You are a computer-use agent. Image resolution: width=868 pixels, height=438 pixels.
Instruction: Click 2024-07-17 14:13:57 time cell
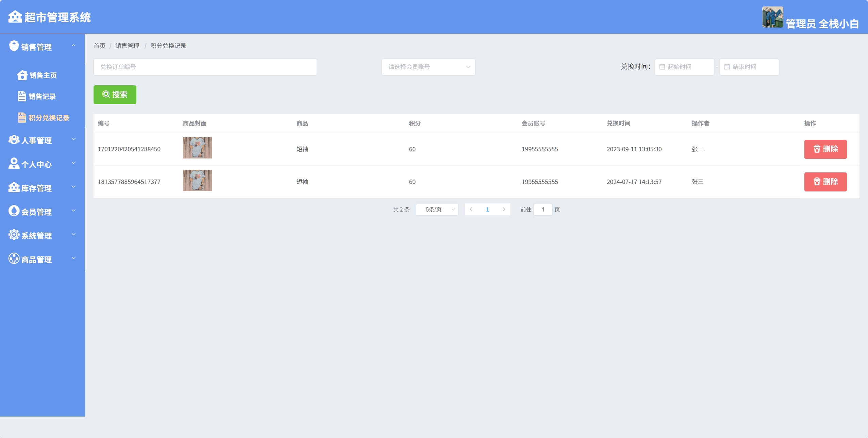(x=634, y=182)
